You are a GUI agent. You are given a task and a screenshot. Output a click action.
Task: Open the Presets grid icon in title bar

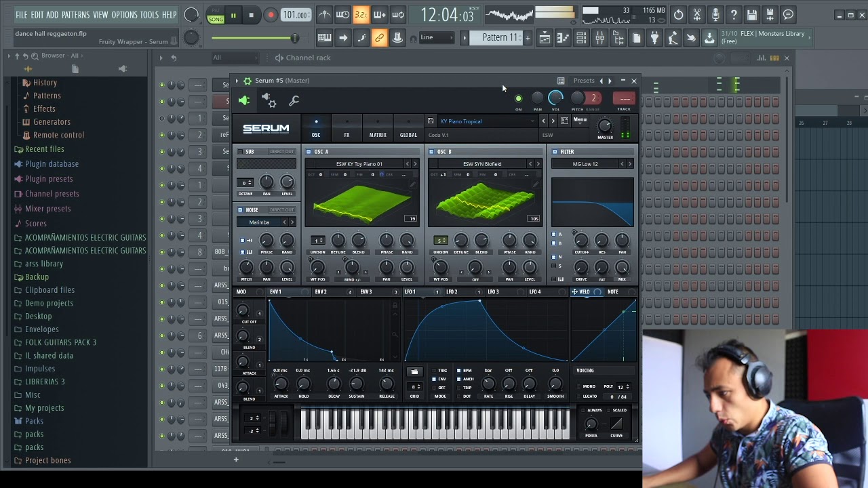pyautogui.click(x=561, y=81)
